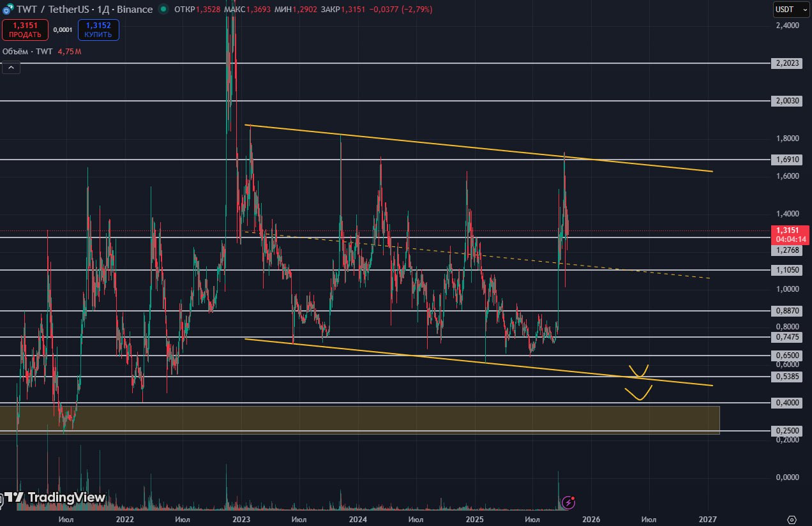The width and height of the screenshot is (812, 526).
Task: Click the 2026 label on time axis
Action: tap(590, 520)
